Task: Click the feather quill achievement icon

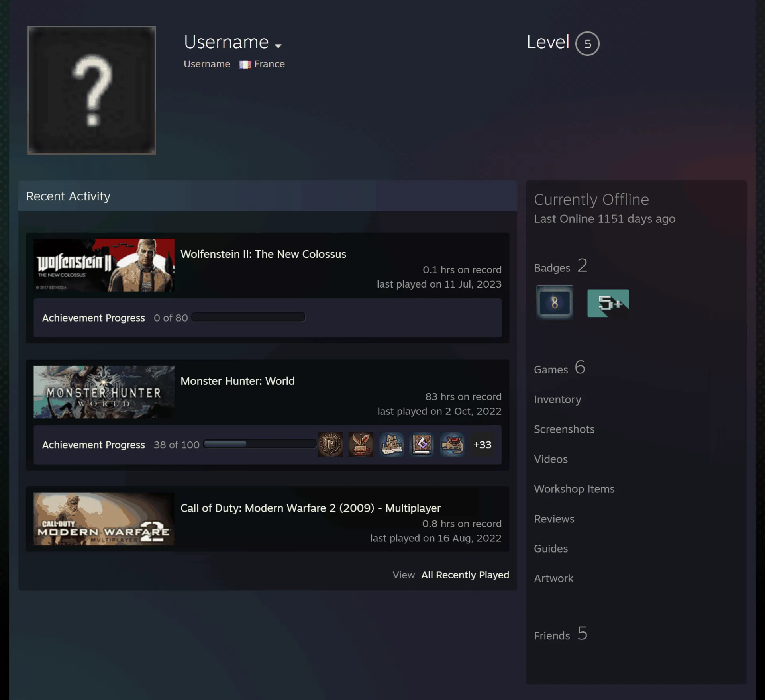Action: tap(361, 444)
